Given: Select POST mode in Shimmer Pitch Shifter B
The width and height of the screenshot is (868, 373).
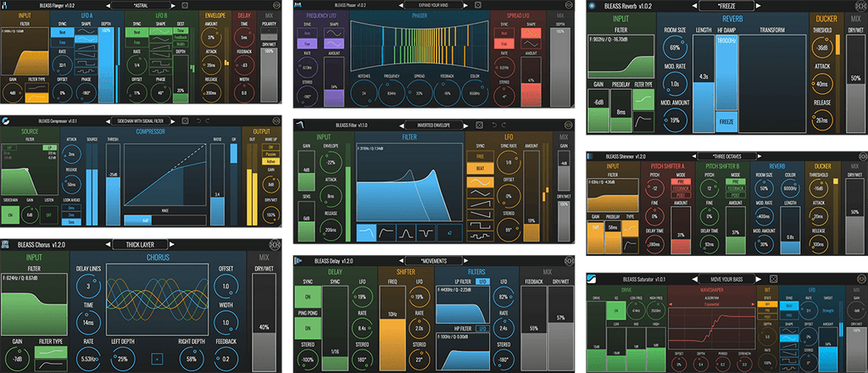Looking at the screenshot, I should [x=736, y=195].
